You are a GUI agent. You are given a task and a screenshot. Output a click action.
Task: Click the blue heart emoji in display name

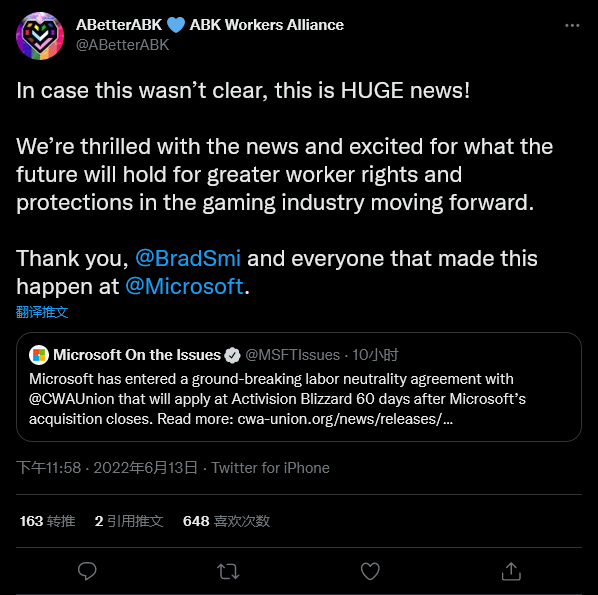176,25
